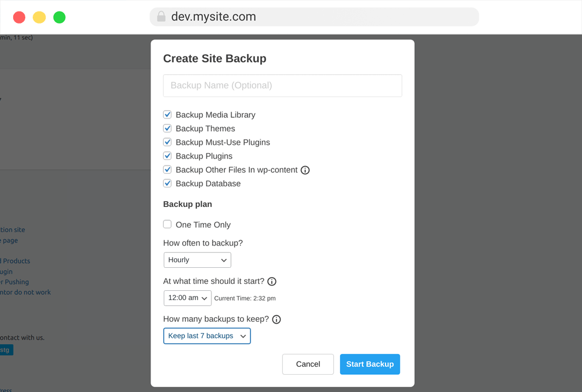
Task: Click info icon beside wp-content files option
Action: coord(305,170)
